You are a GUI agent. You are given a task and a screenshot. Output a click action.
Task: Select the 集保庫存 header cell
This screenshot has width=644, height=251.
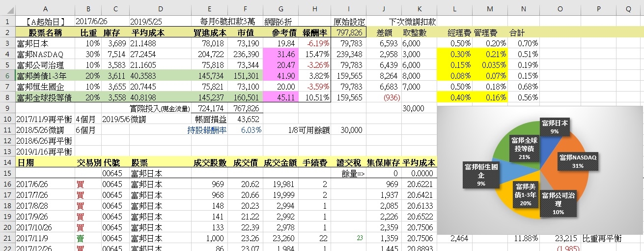click(x=383, y=162)
